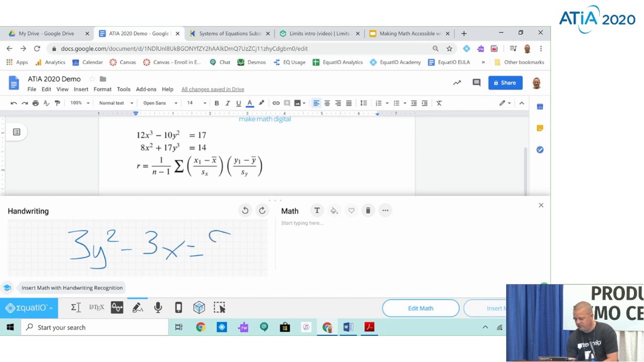
Task: Click the heart favorite icon in Math panel
Action: tap(351, 211)
